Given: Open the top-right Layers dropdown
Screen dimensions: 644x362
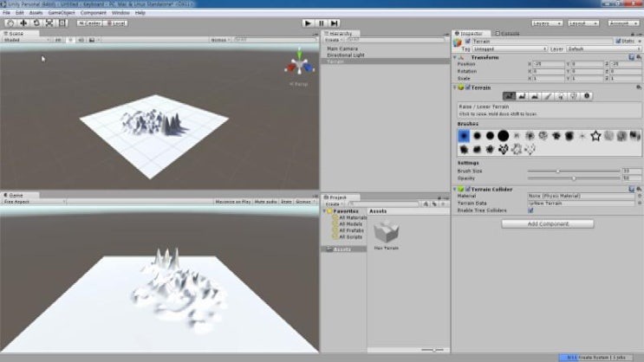Looking at the screenshot, I should click(547, 23).
